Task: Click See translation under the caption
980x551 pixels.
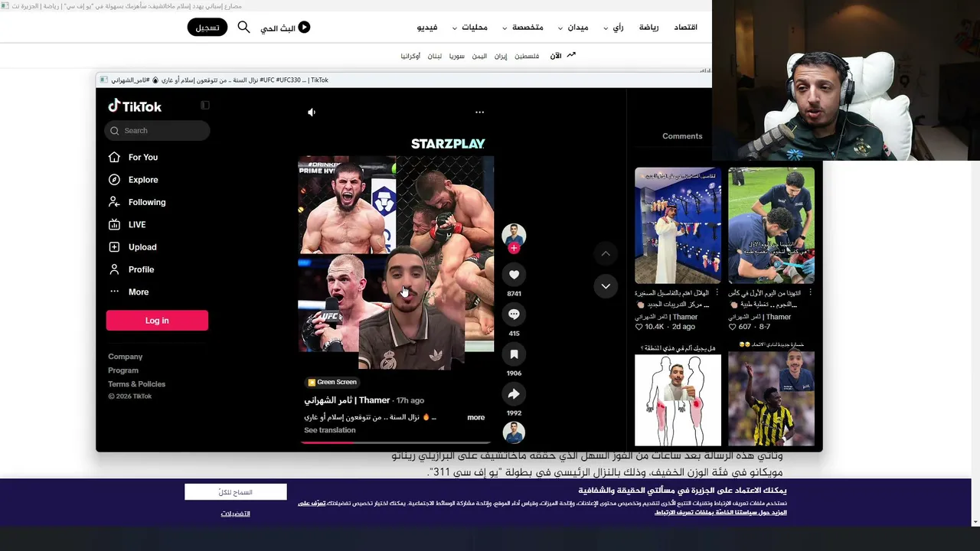Action: click(x=330, y=430)
